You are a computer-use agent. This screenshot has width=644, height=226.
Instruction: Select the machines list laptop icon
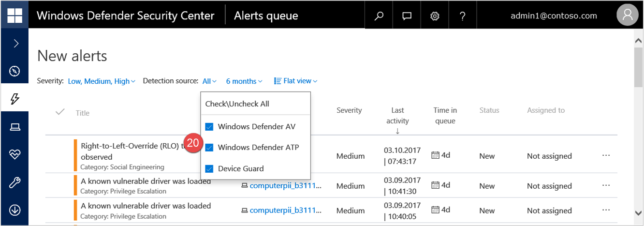coord(15,127)
